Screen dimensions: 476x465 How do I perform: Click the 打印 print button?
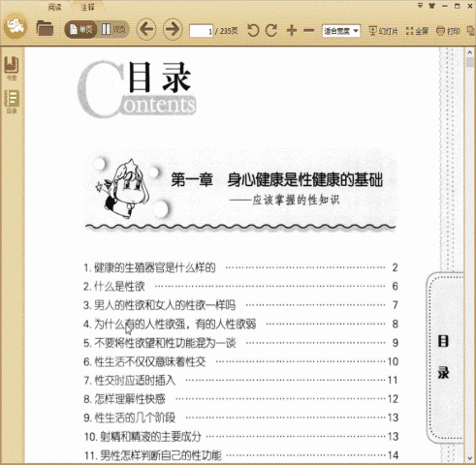[x=448, y=31]
